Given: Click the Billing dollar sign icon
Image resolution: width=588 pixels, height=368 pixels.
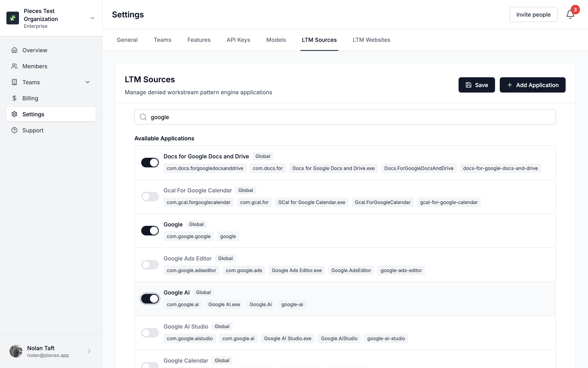Looking at the screenshot, I should [14, 98].
